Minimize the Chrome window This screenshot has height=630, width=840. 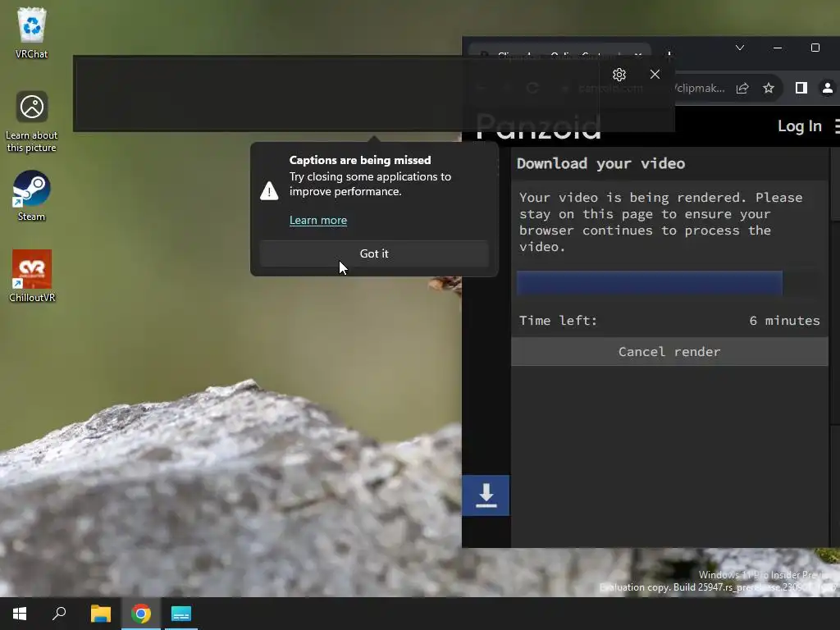point(778,48)
